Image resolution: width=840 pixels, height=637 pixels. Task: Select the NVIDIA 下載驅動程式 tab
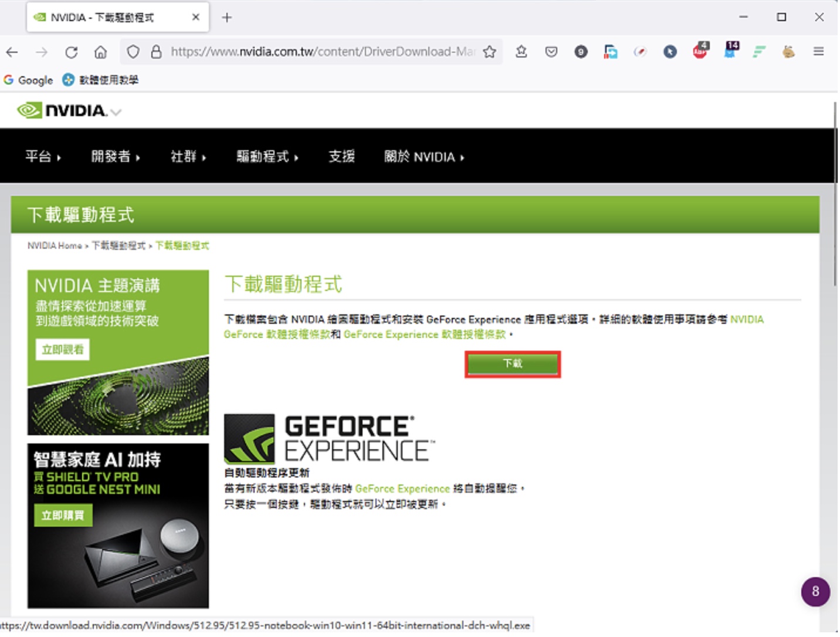tap(117, 18)
